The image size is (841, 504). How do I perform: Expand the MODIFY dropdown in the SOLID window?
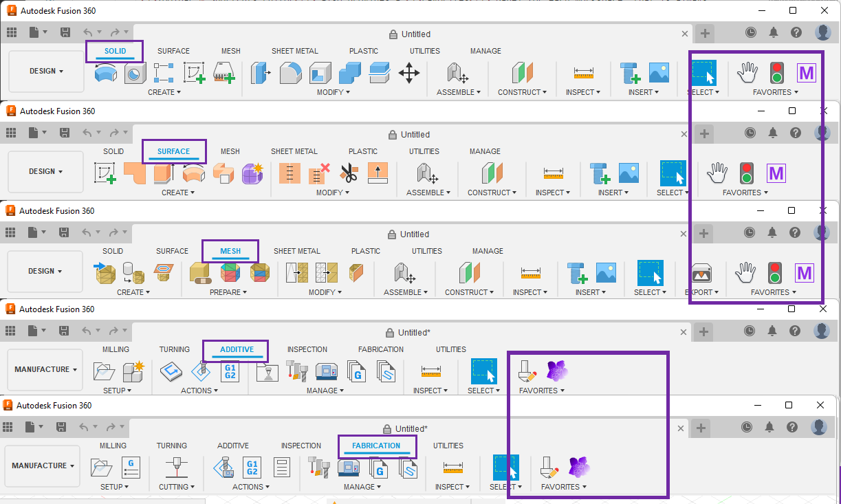point(333,92)
